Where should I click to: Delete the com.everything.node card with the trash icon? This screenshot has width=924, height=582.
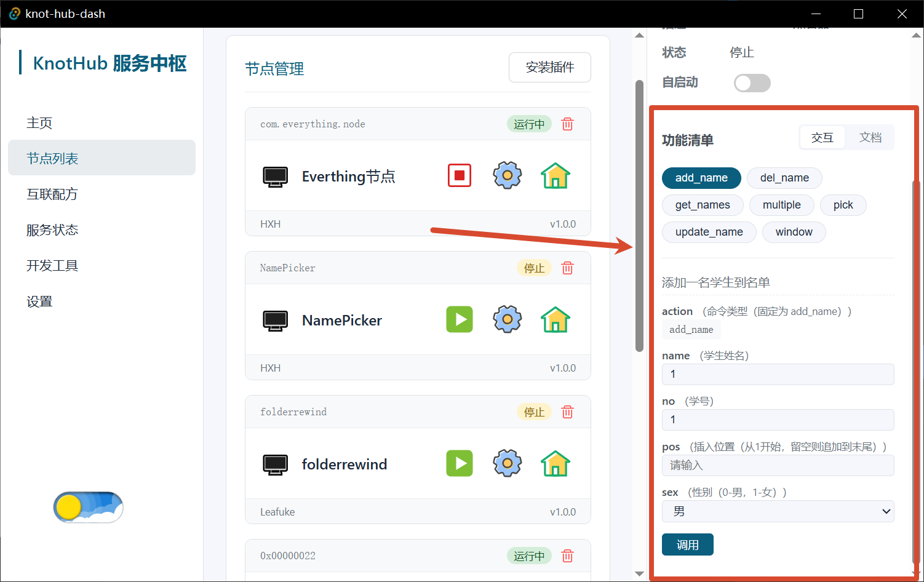[x=568, y=124]
